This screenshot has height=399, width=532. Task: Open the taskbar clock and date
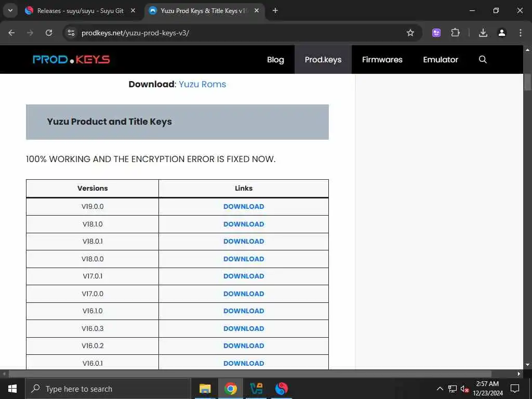point(487,389)
